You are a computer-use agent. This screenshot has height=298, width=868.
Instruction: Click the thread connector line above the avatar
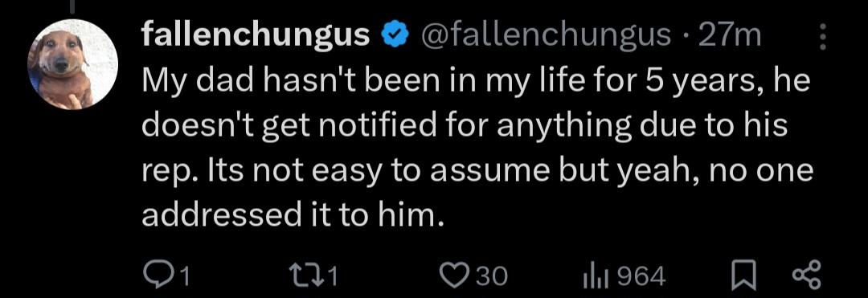click(73, 6)
